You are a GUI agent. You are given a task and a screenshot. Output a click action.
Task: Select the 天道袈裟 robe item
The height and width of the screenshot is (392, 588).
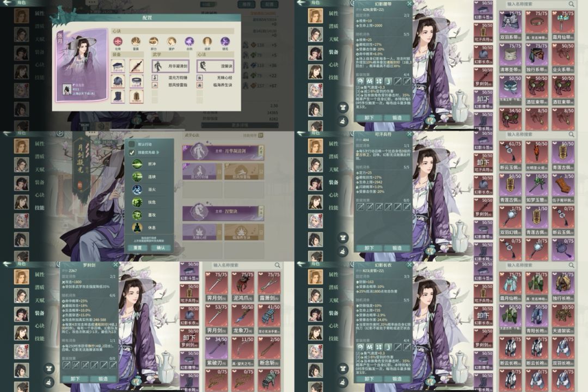pyautogui.click(x=563, y=319)
